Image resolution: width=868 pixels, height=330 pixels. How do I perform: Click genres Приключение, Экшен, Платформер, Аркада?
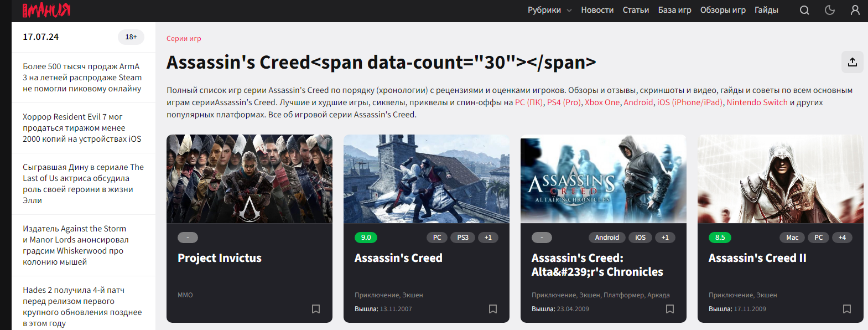(x=601, y=295)
